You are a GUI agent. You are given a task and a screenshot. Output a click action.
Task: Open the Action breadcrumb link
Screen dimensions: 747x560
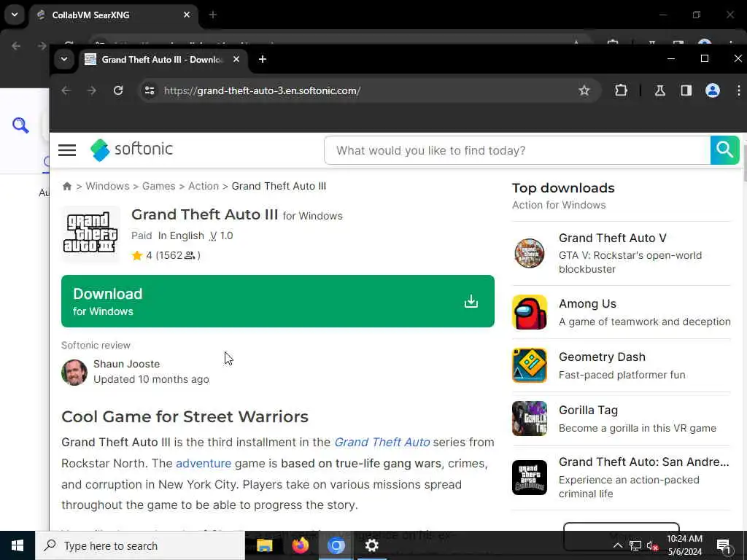tap(204, 186)
